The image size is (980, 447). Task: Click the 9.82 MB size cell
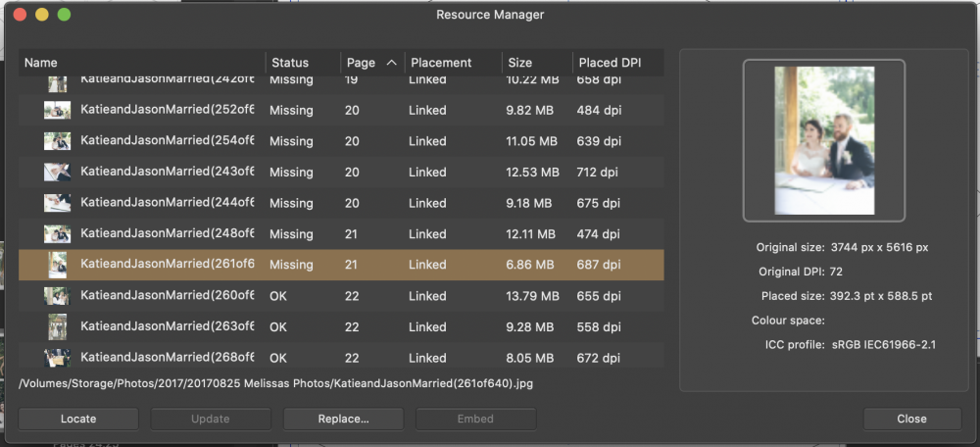529,110
